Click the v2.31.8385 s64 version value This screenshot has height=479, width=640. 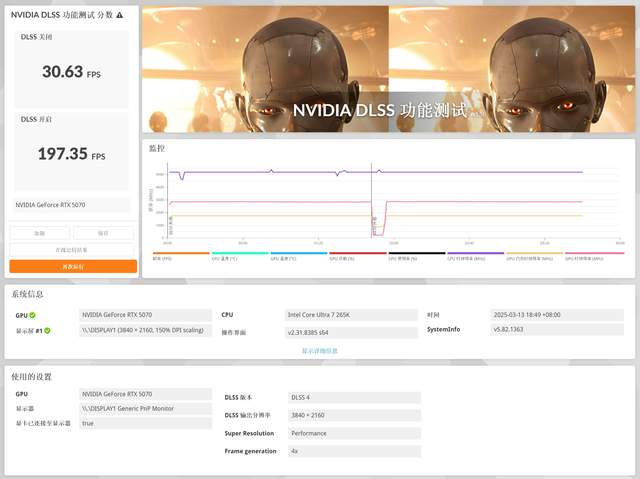coord(351,333)
